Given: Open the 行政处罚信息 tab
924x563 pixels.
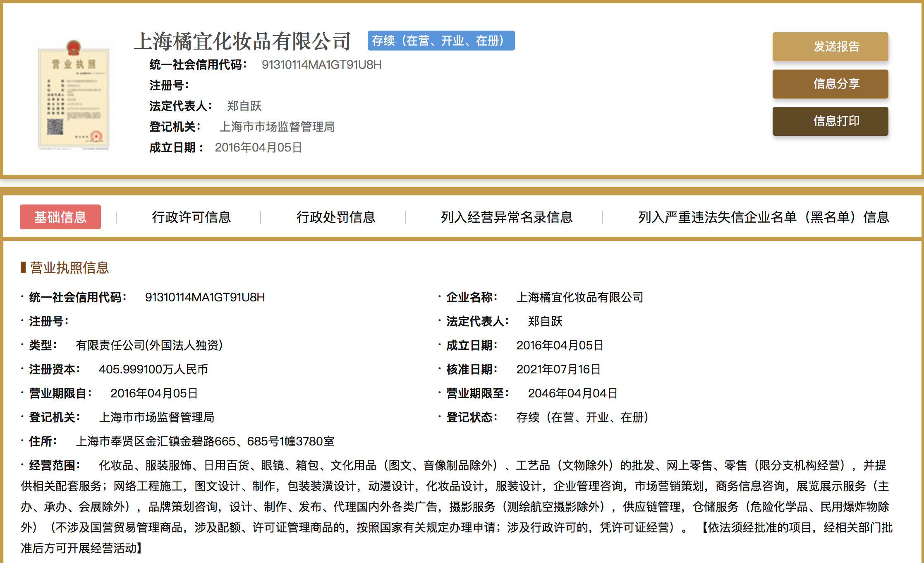Looking at the screenshot, I should (x=336, y=217).
